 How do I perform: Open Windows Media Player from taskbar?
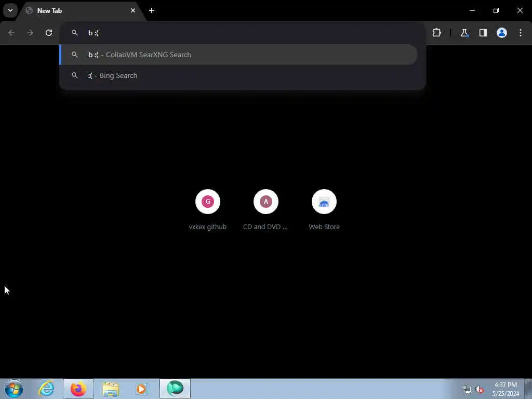coord(142,389)
